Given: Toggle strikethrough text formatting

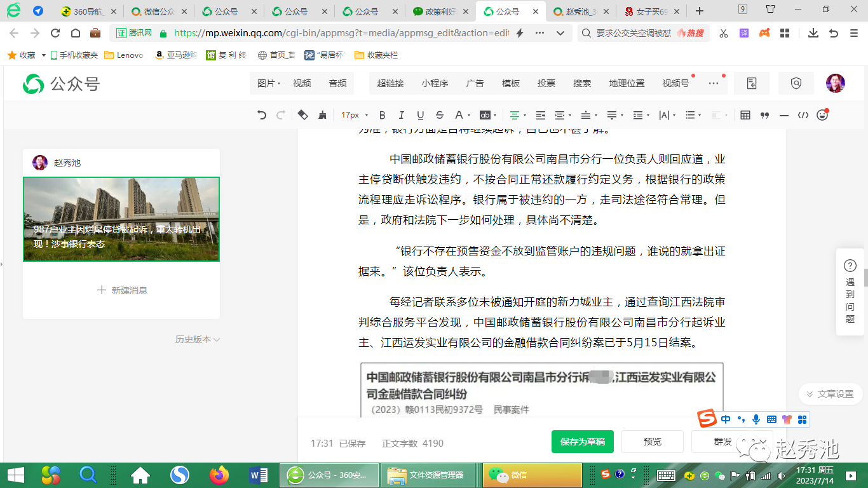Looking at the screenshot, I should (439, 115).
